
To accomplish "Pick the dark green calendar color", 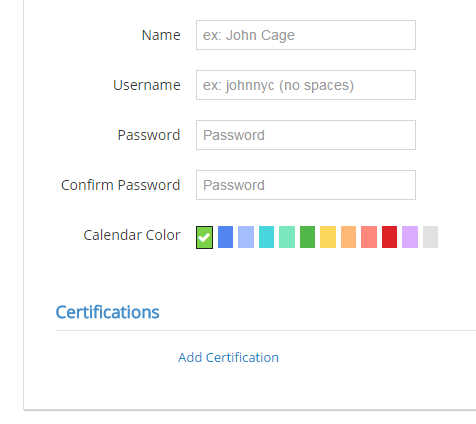I will tap(307, 237).
